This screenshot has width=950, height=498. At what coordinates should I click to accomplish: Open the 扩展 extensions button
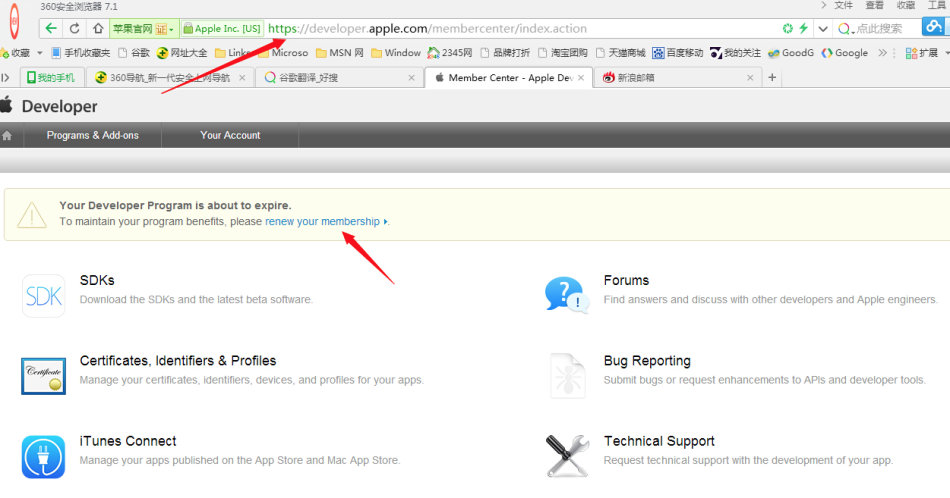tap(922, 53)
